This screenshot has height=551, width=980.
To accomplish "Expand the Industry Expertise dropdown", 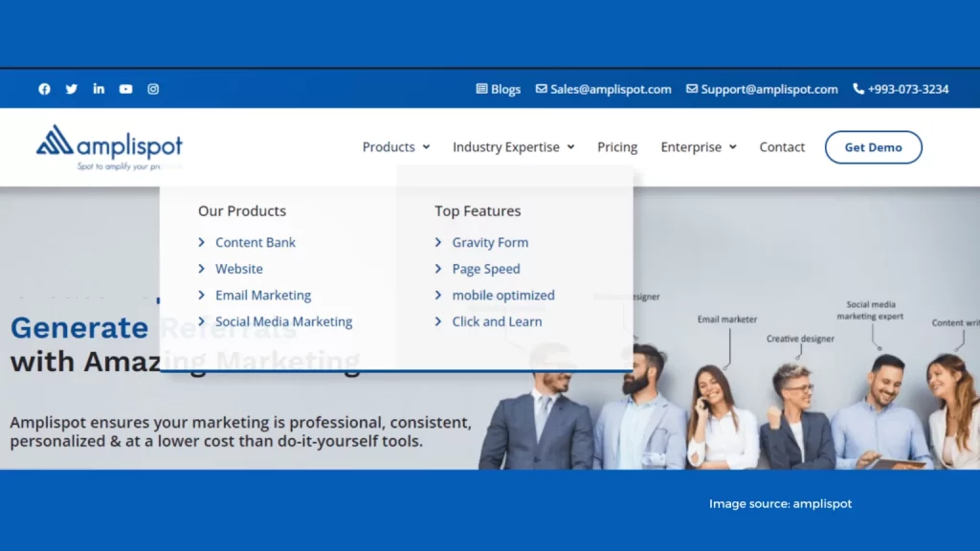I will [514, 146].
